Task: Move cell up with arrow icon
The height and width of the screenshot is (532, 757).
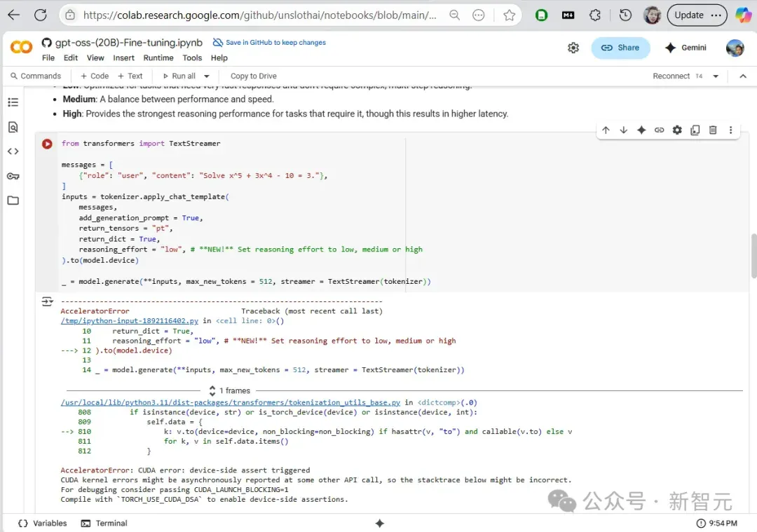Action: [x=606, y=130]
